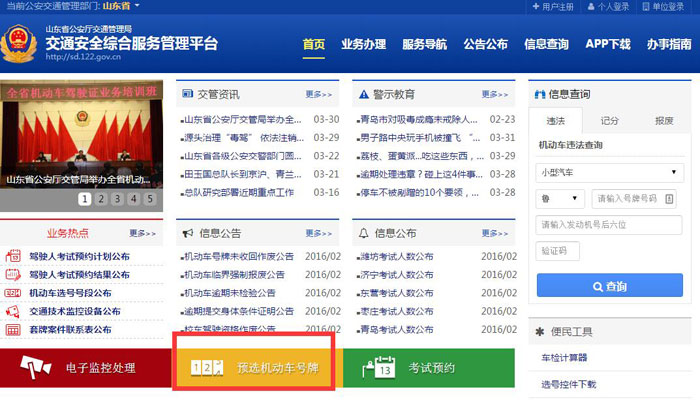Click calendar icon beside 驾驶人考试预约计划公布
The image size is (700, 400).
tap(13, 256)
